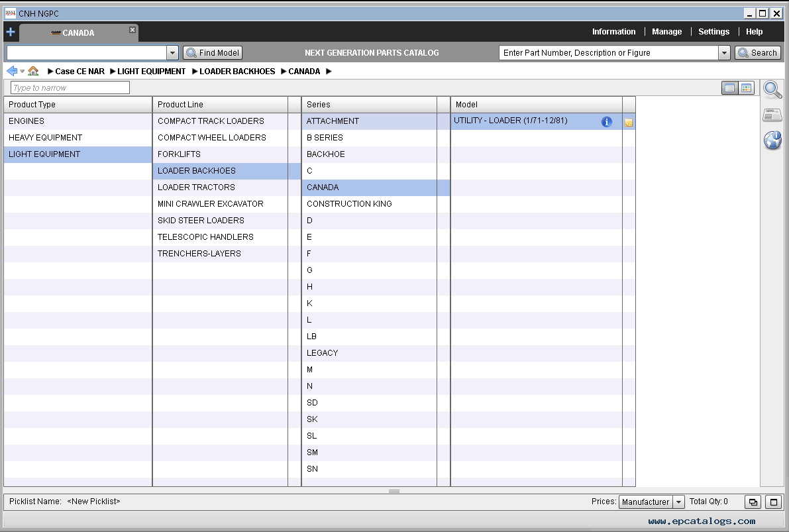The image size is (789, 532).
Task: Open the Information menu
Action: [613, 31]
